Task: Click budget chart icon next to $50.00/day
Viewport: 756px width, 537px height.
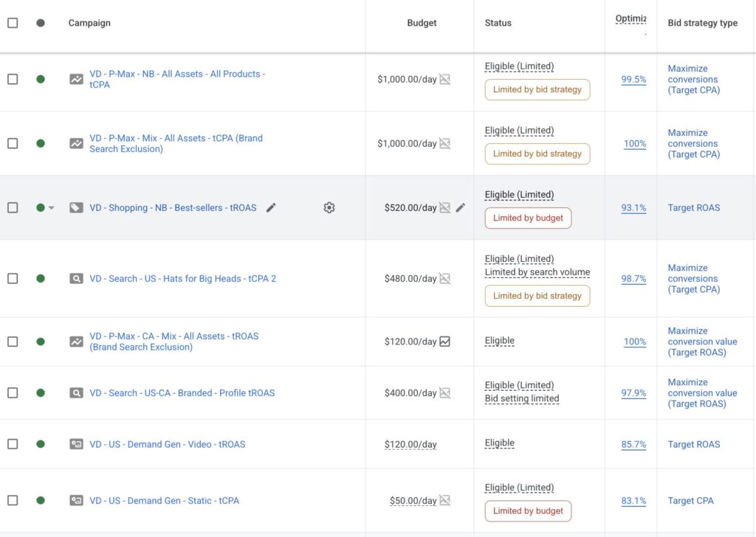Action: (445, 500)
